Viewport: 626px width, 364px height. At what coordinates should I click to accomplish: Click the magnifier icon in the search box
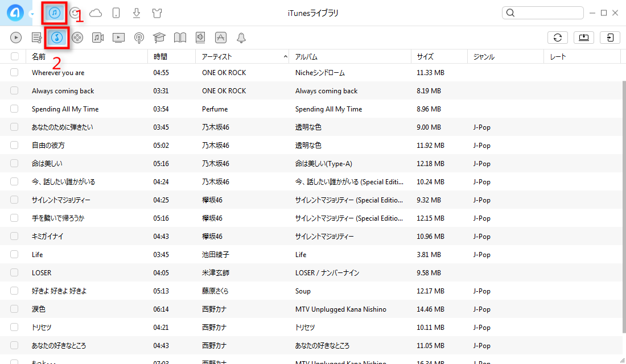point(510,13)
